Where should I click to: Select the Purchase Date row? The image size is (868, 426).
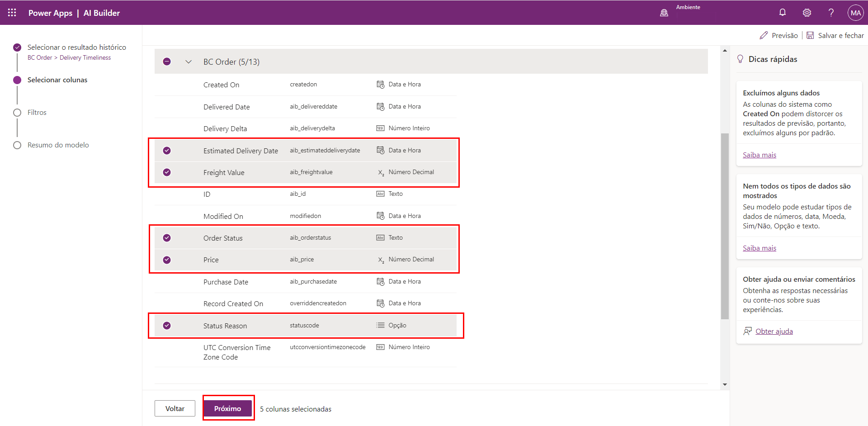tap(306, 282)
